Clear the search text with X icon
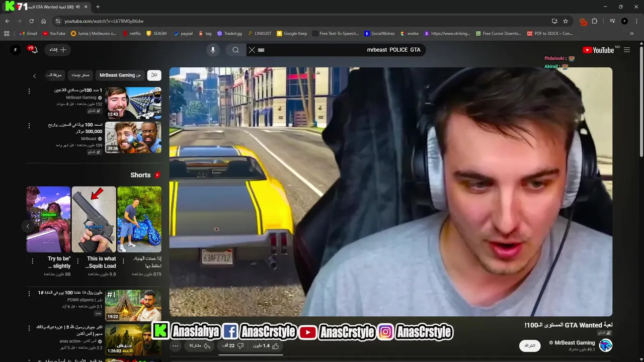Screen dimensions: 644x362 (x=252, y=50)
